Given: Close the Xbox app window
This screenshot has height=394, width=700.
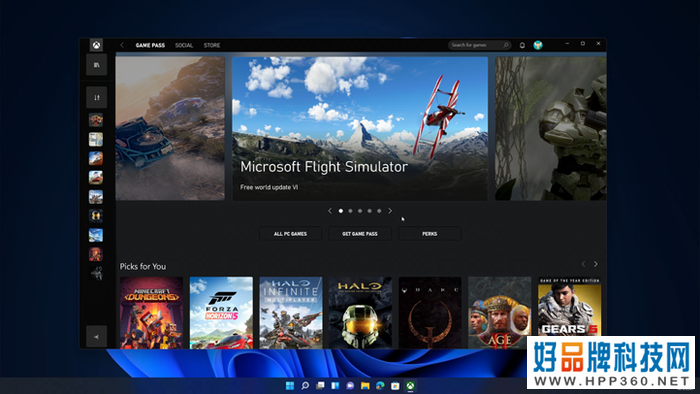Looking at the screenshot, I should pos(598,44).
